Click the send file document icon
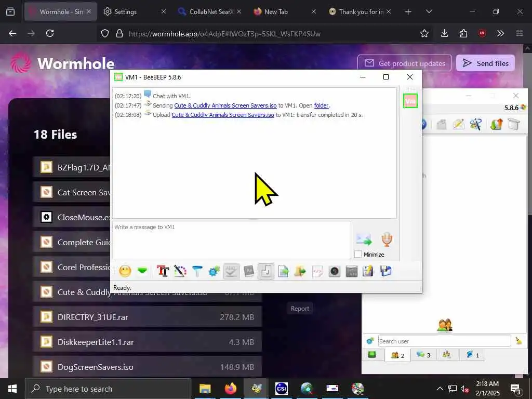The width and height of the screenshot is (532, 399). [x=283, y=271]
